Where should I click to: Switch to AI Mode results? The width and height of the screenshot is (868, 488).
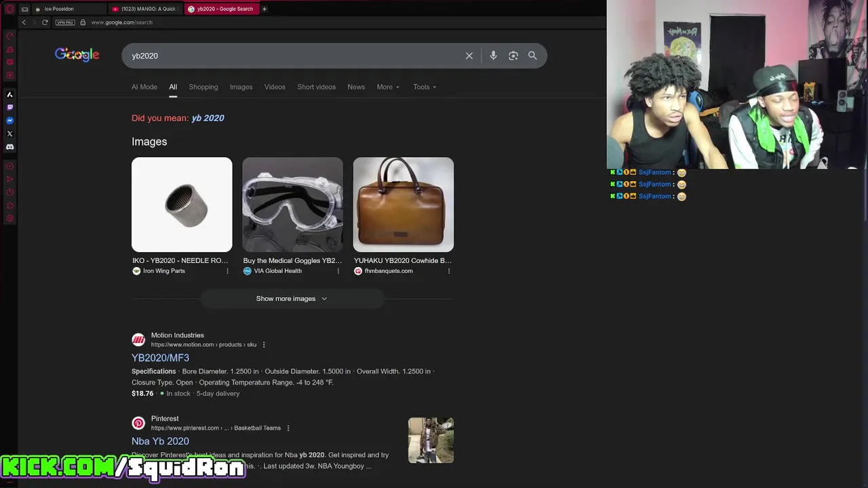coord(144,87)
